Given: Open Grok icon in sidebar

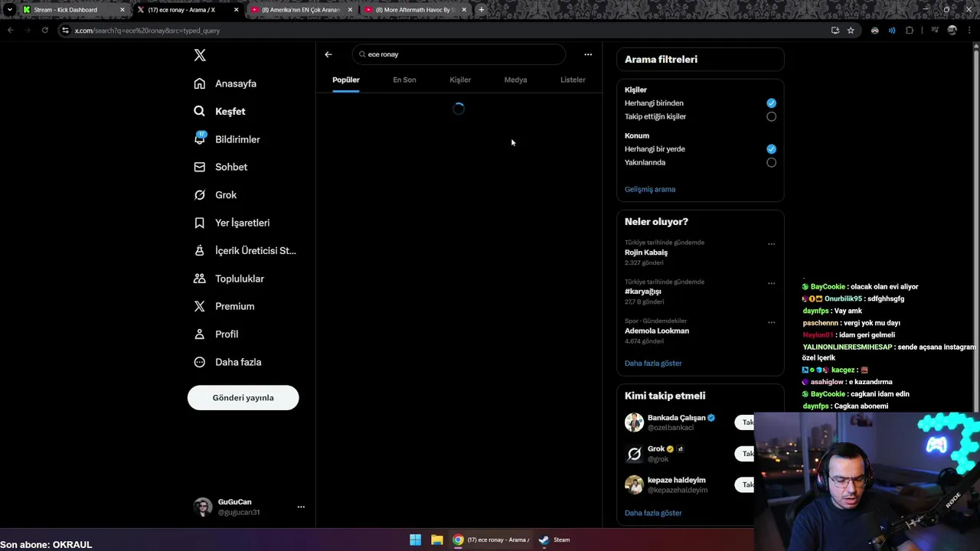Looking at the screenshot, I should pyautogui.click(x=200, y=194).
